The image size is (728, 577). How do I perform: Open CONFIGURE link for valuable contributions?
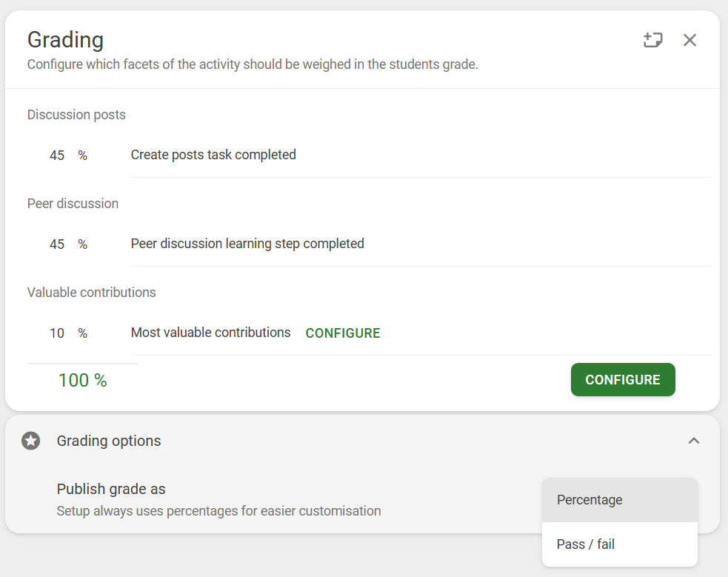coord(343,333)
